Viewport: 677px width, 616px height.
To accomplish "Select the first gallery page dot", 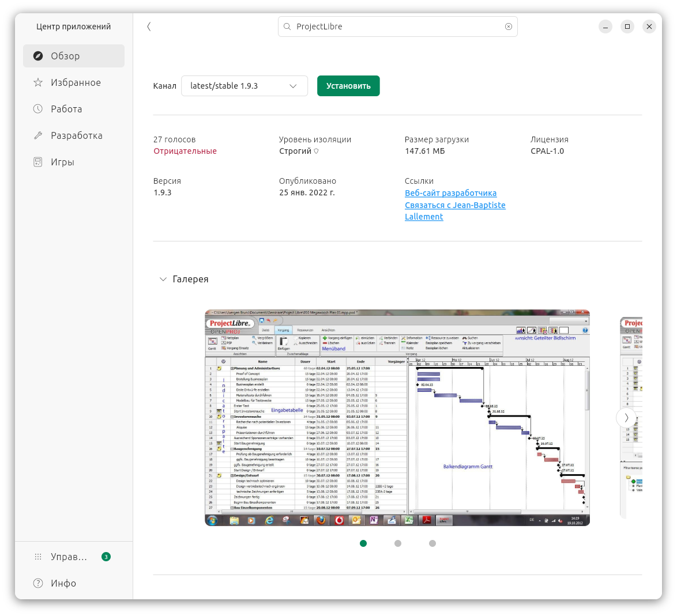I will (363, 543).
